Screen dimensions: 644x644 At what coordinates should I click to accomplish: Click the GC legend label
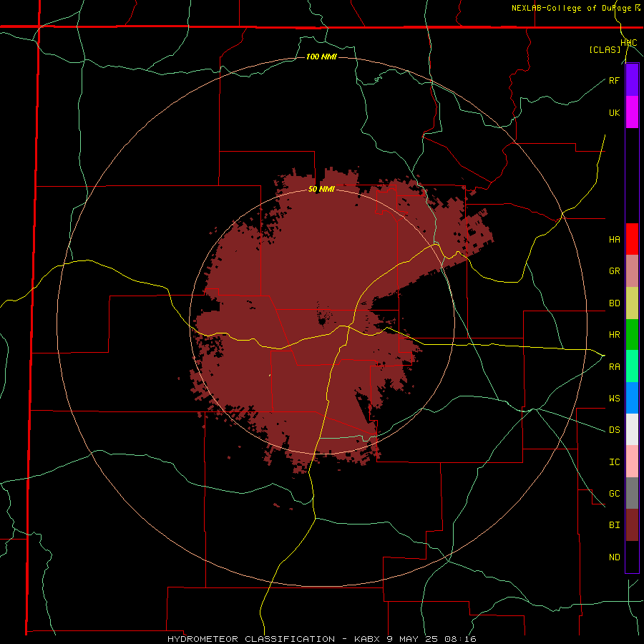pos(614,494)
